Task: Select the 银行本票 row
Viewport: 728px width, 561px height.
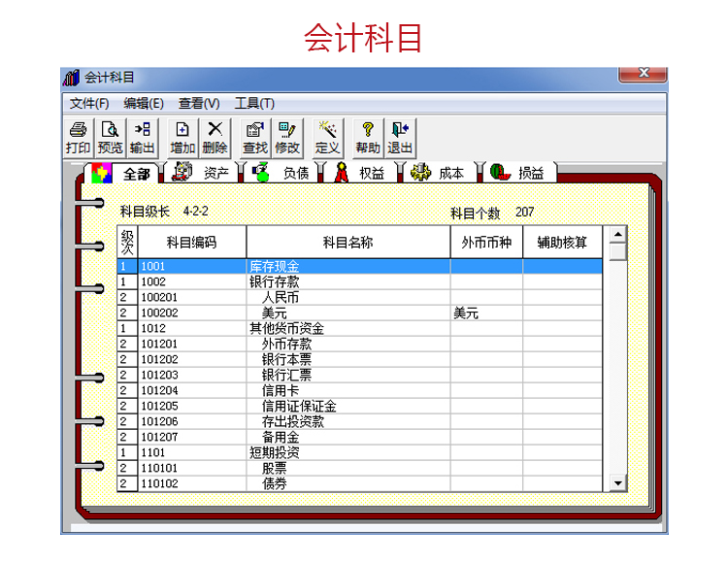Action: [x=360, y=359]
